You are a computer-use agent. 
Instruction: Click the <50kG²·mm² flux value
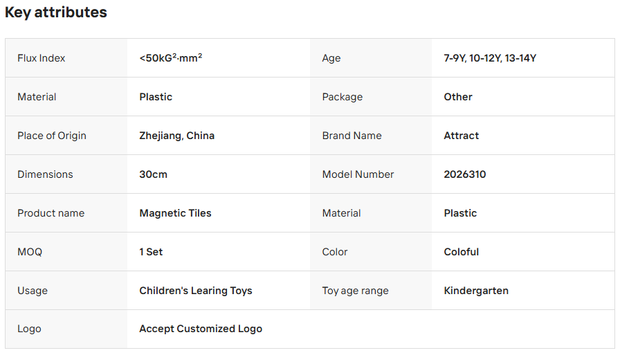(x=170, y=58)
